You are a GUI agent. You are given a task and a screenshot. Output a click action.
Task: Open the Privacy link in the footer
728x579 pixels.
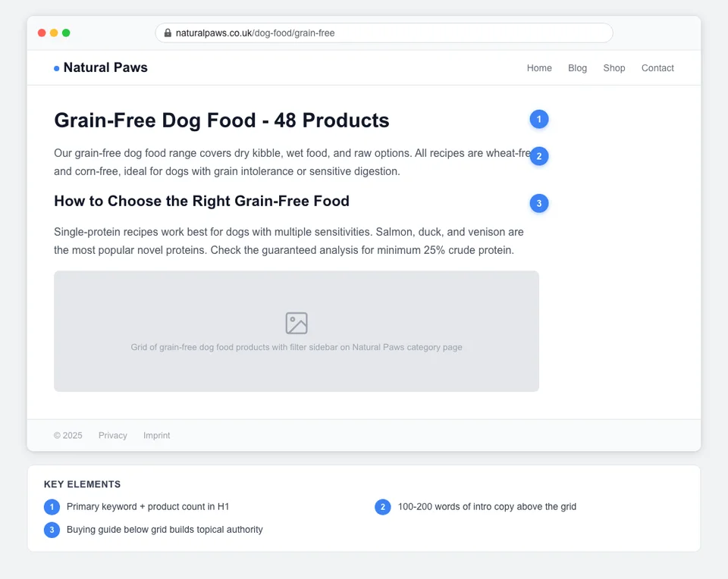click(112, 435)
